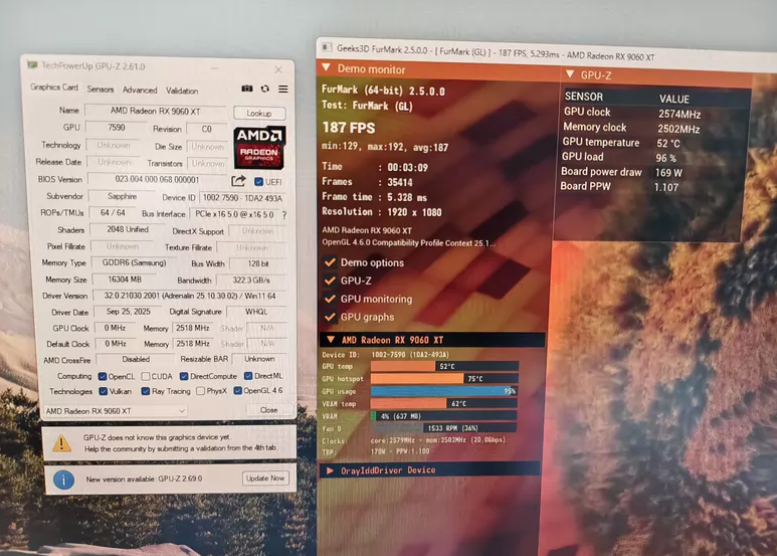Screen dimensions: 777x556
Task: Toggle the OpenCL checkbox
Action: point(103,376)
